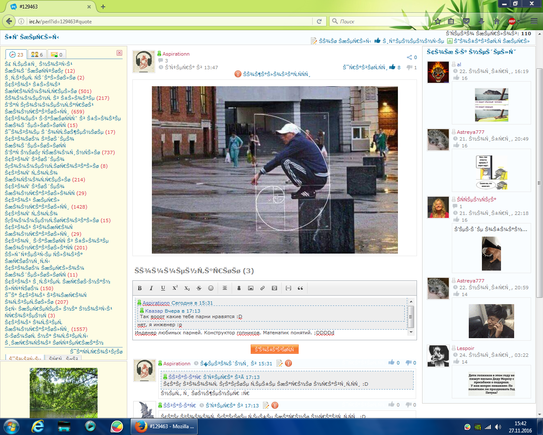This screenshot has height=435, width=543.
Task: Click the red Adblock Plus icon
Action: 511,21
